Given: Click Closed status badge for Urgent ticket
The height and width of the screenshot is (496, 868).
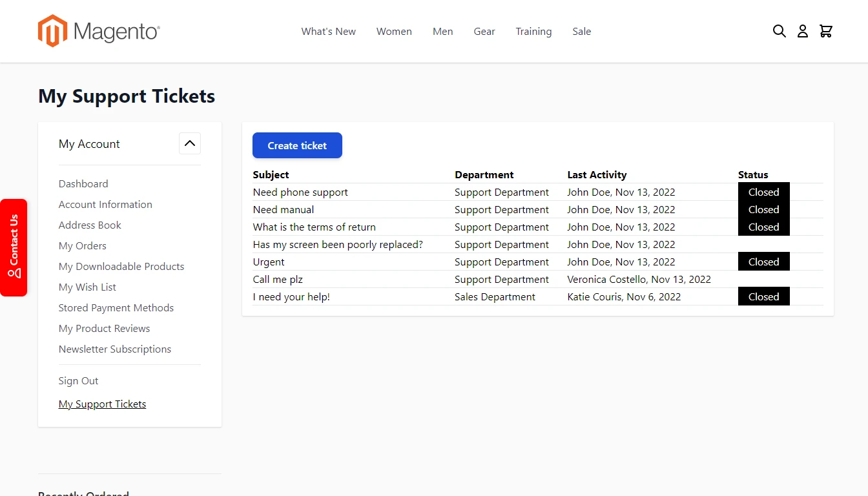Looking at the screenshot, I should [x=763, y=262].
